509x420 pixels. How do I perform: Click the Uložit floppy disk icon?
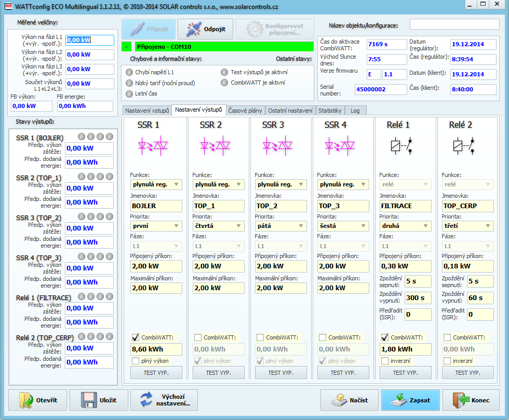tap(89, 400)
